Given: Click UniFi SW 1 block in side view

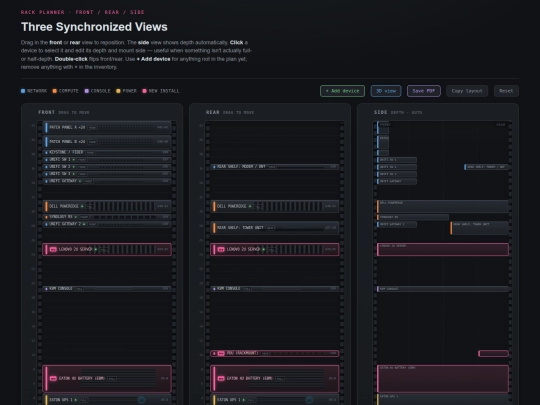Looking at the screenshot, I should pyautogui.click(x=397, y=159).
